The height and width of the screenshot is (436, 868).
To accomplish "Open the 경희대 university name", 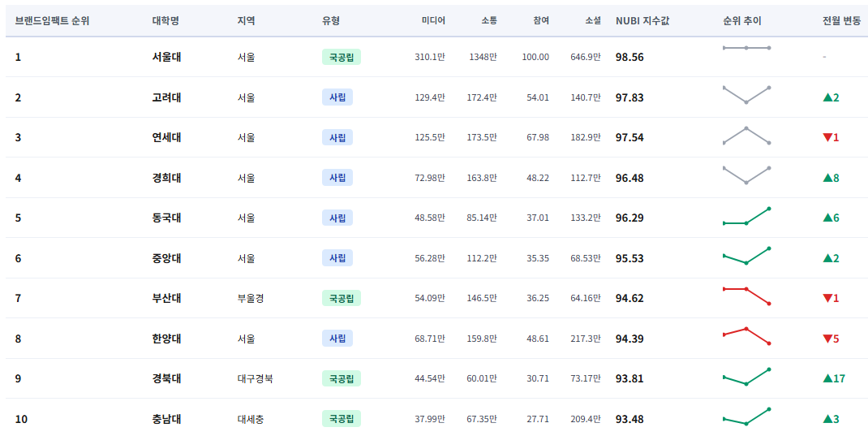I will coord(166,178).
